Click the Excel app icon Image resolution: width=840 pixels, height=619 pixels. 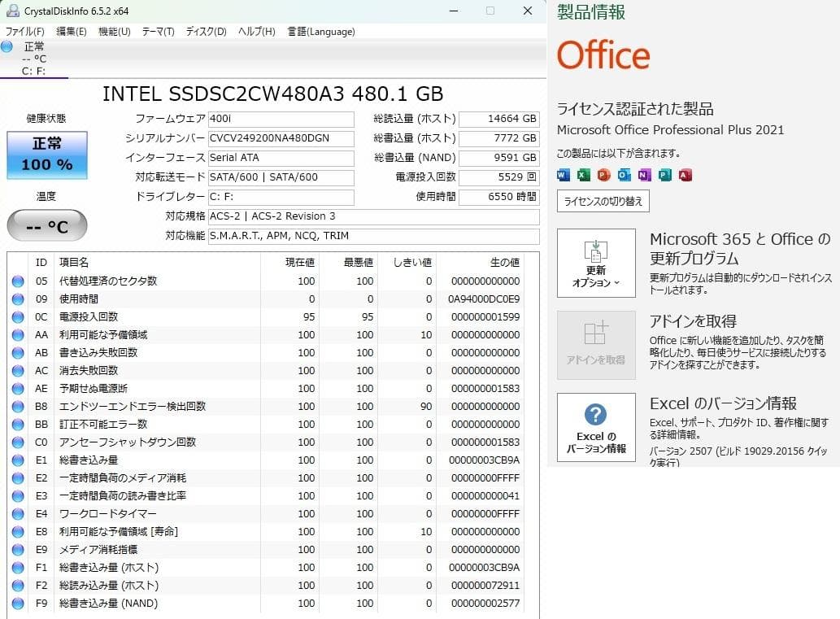[x=582, y=173]
